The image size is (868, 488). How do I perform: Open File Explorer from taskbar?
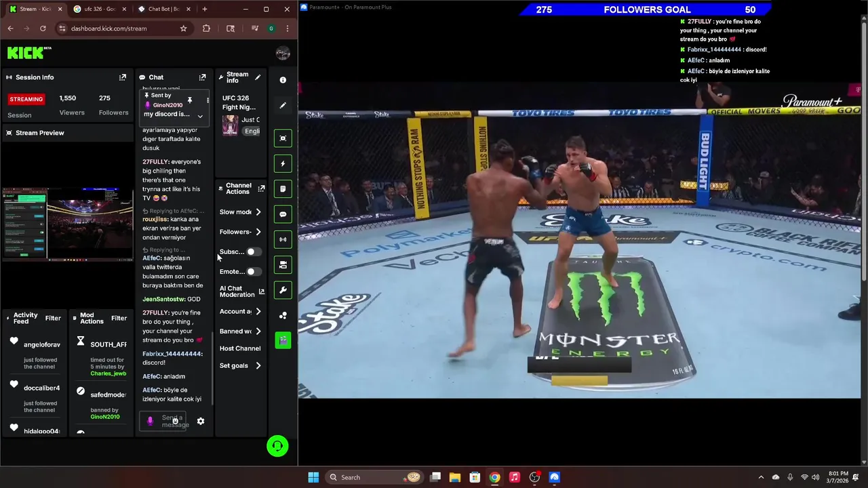tap(455, 477)
